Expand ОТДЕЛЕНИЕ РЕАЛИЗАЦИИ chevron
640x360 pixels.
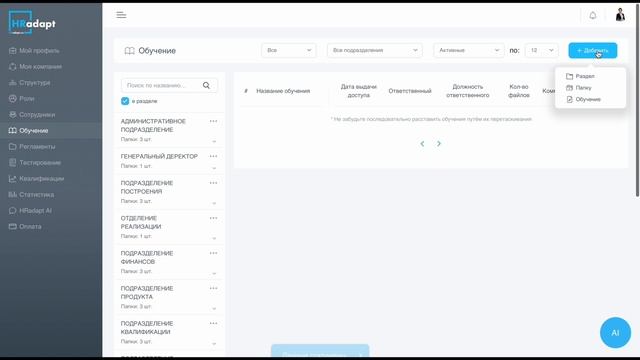coord(214,238)
